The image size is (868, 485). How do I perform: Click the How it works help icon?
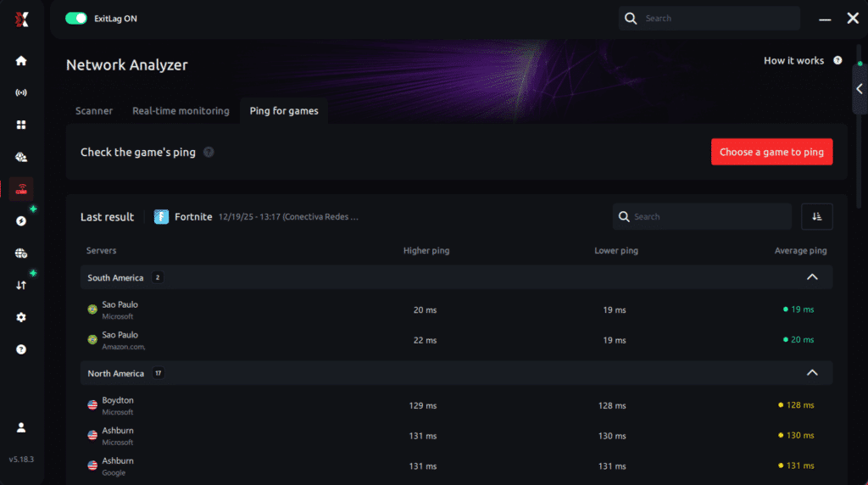837,60
